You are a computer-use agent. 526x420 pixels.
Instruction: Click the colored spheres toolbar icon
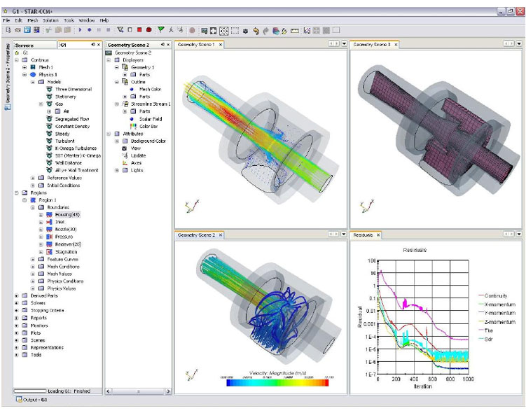pyautogui.click(x=276, y=31)
